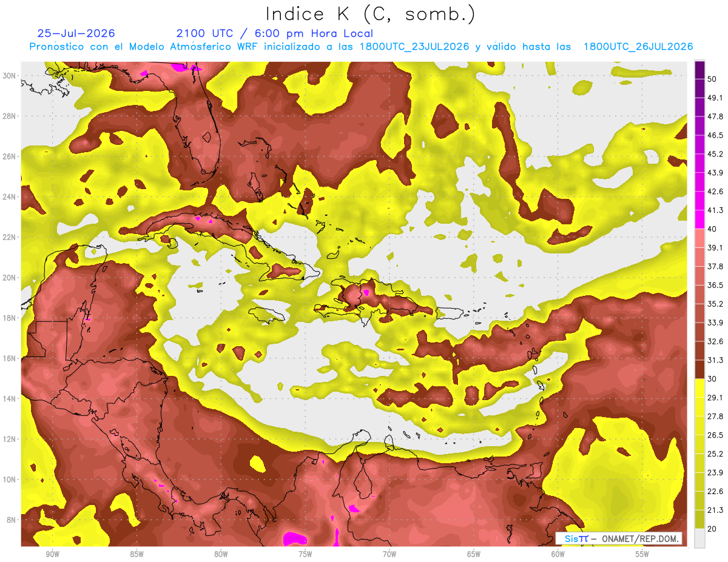Click the color scale value 30

(x=713, y=379)
